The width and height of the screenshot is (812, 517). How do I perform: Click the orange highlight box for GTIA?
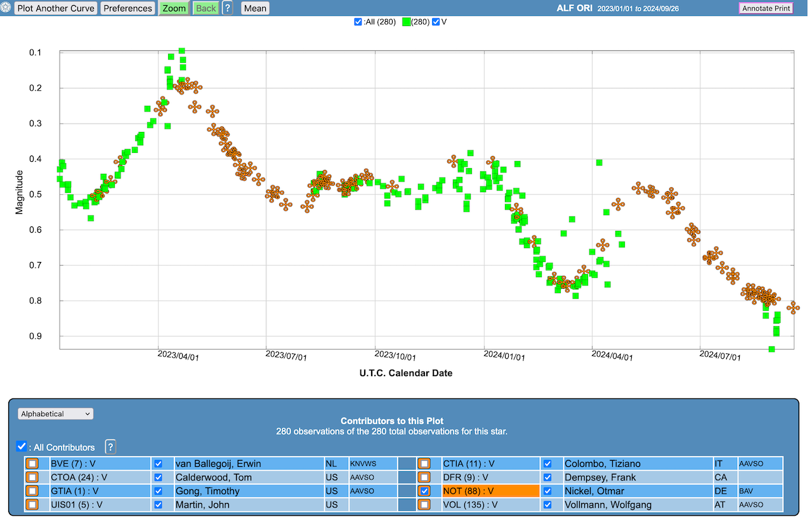pos(32,491)
